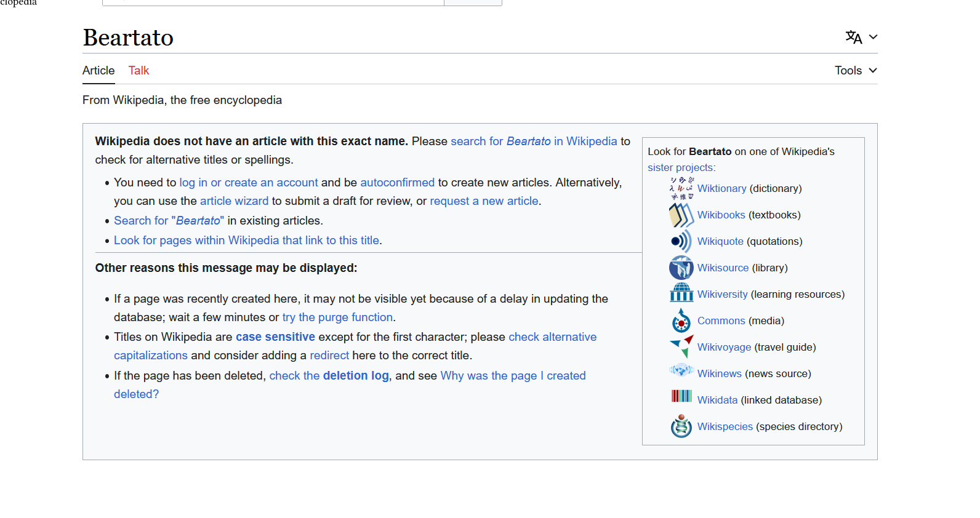The height and width of the screenshot is (518, 980).
Task: Open the 'article wizard' link
Action: (x=234, y=201)
